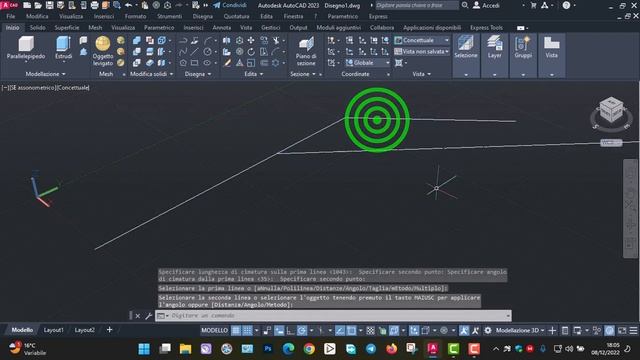Select the Parallelepipedo box tool
The height and width of the screenshot is (360, 640).
coord(26,48)
